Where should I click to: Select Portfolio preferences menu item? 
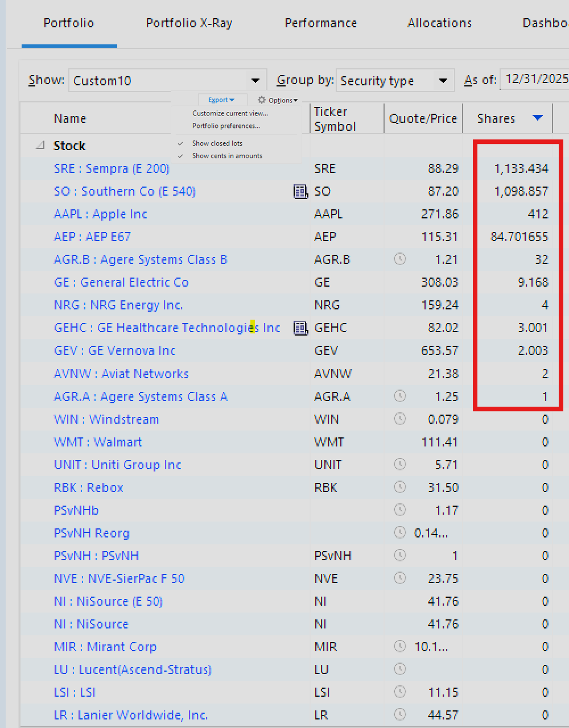click(x=226, y=126)
